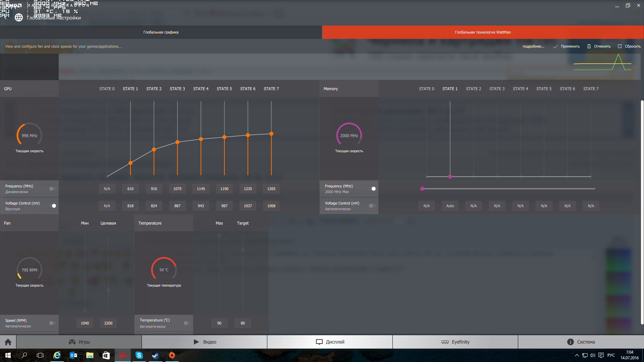644x362 pixels.
Task: Click the STATE 7 frequency field 1265
Action: click(x=271, y=189)
